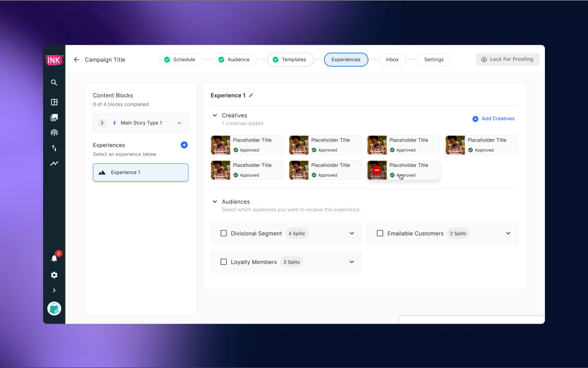Screen dimensions: 588x368
Task: Click the lock icon in Lock For Proofing
Action: 484,60
